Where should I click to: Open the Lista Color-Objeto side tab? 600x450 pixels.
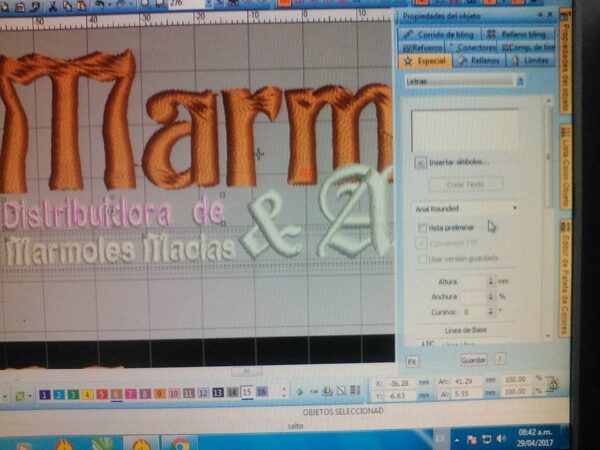tap(566, 167)
